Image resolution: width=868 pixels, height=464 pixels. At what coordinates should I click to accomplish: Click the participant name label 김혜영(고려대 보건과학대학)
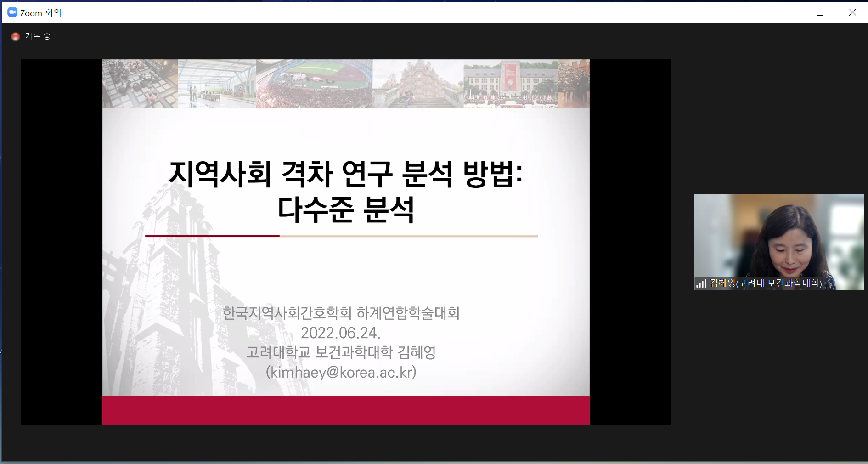(766, 283)
